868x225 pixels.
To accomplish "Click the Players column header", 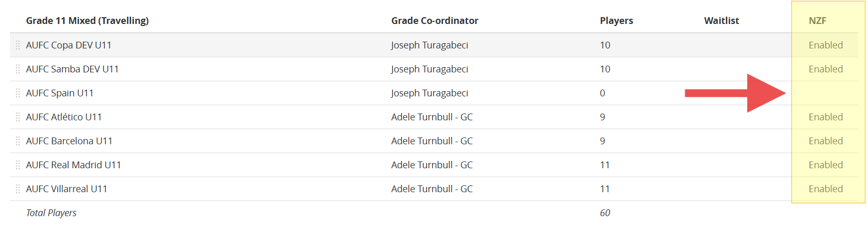I will coord(617,21).
